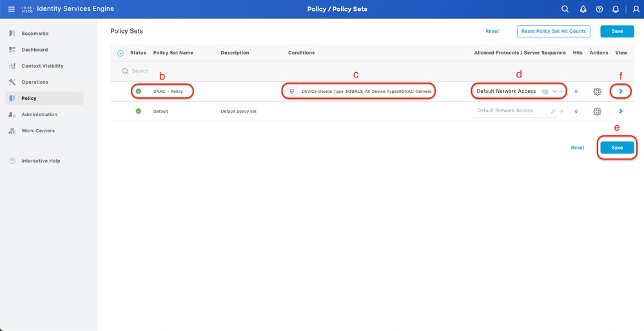644x331 pixels.
Task: Click the Hits column header
Action: [578, 53]
